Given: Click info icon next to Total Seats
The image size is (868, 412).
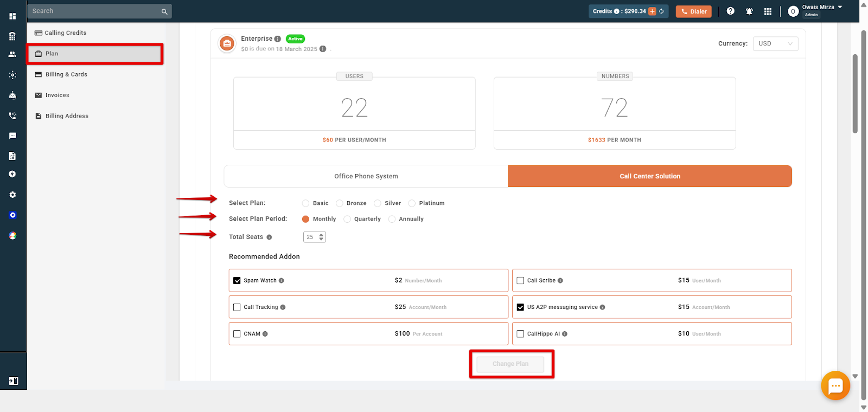Looking at the screenshot, I should coord(269,237).
